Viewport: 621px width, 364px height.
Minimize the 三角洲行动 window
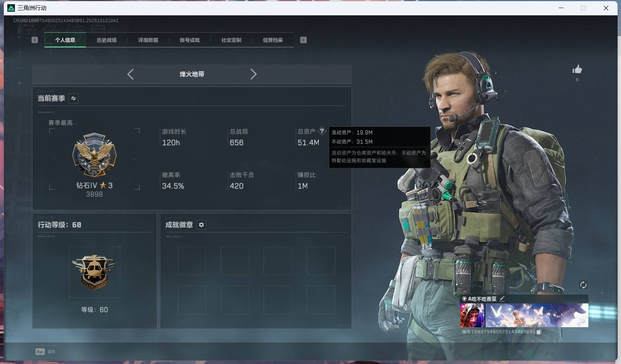(x=561, y=8)
